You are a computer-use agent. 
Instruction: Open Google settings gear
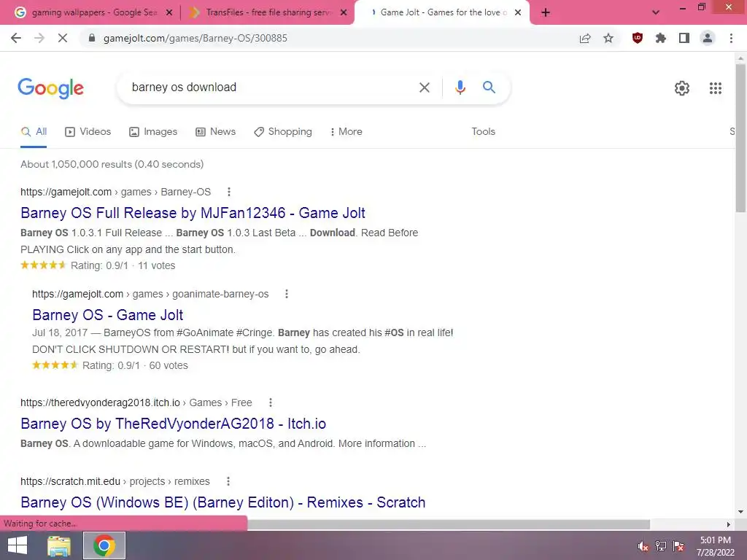point(682,88)
